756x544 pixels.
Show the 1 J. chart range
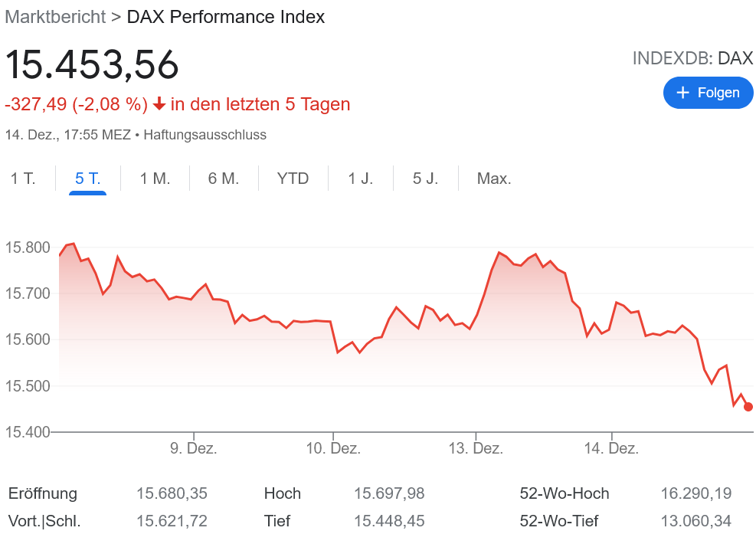360,179
